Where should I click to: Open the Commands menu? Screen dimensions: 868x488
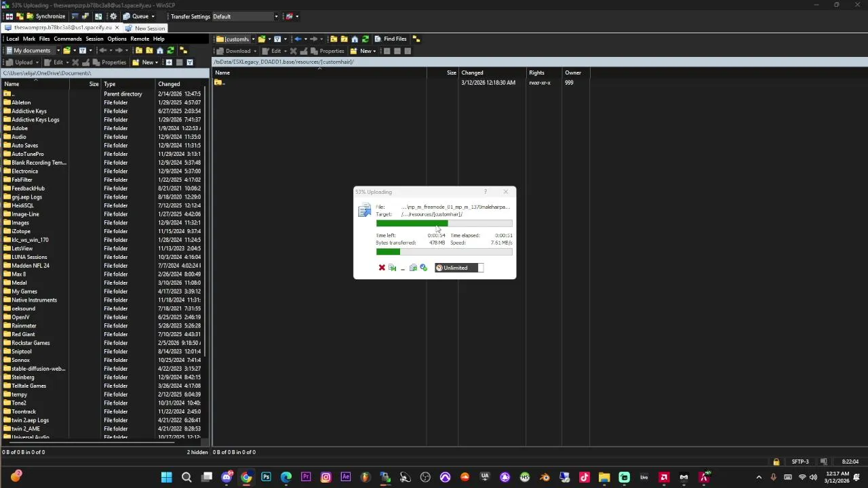(x=68, y=39)
